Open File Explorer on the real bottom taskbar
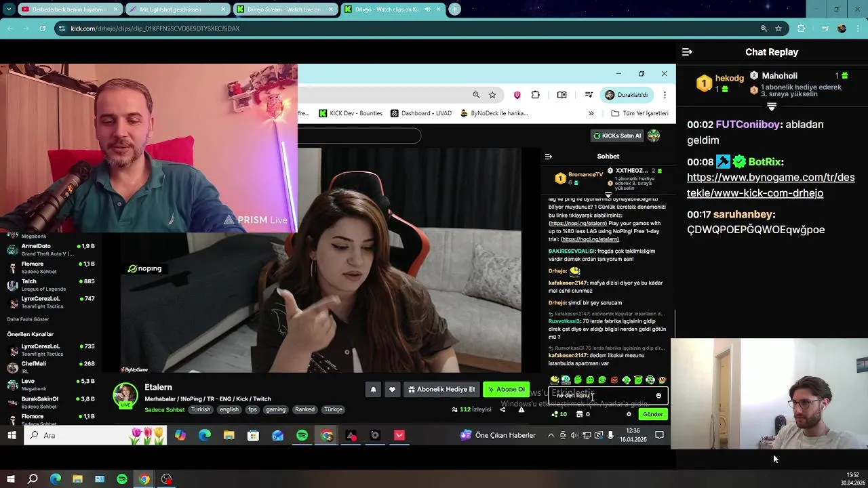This screenshot has width=868, height=488. pyautogui.click(x=77, y=479)
